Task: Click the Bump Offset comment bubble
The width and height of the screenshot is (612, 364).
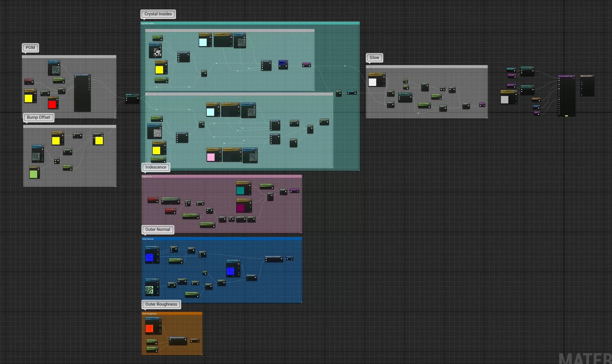Action: point(38,117)
